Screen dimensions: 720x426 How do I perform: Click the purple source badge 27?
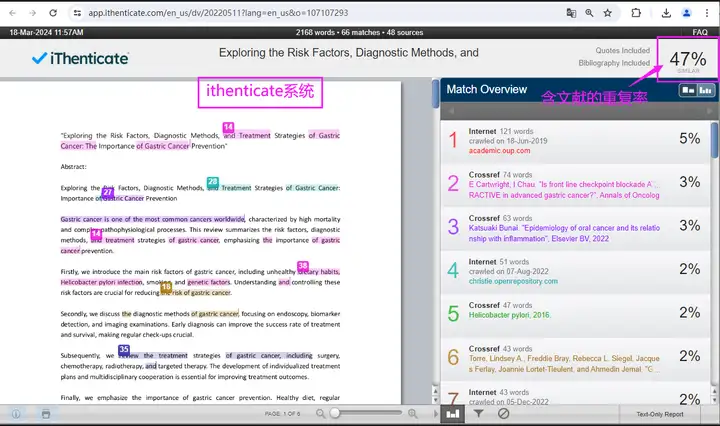(x=108, y=192)
